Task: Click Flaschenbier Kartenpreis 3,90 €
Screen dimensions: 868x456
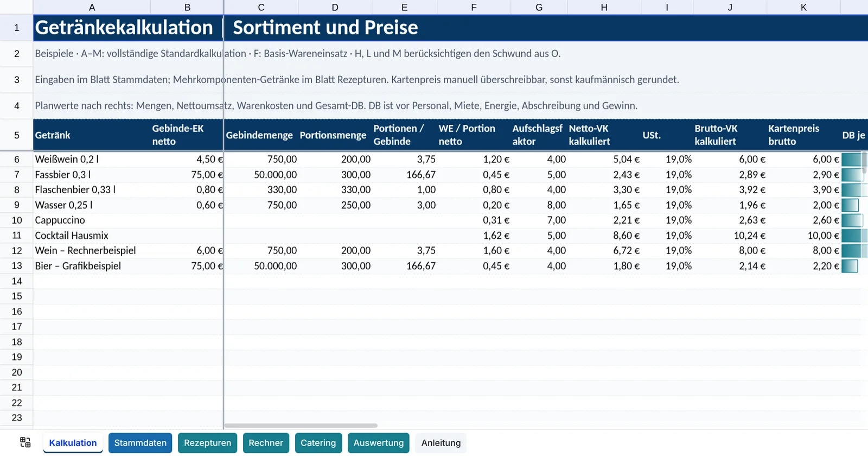Action: point(803,190)
